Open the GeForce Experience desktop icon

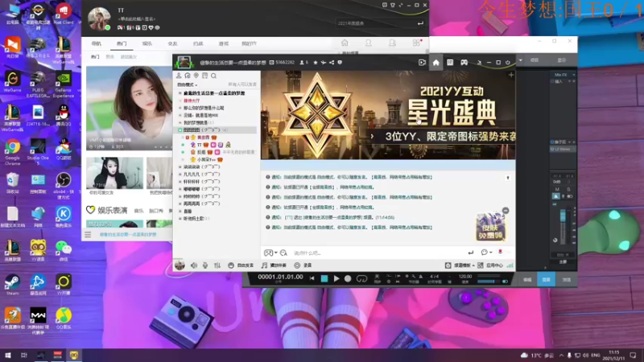[64, 84]
